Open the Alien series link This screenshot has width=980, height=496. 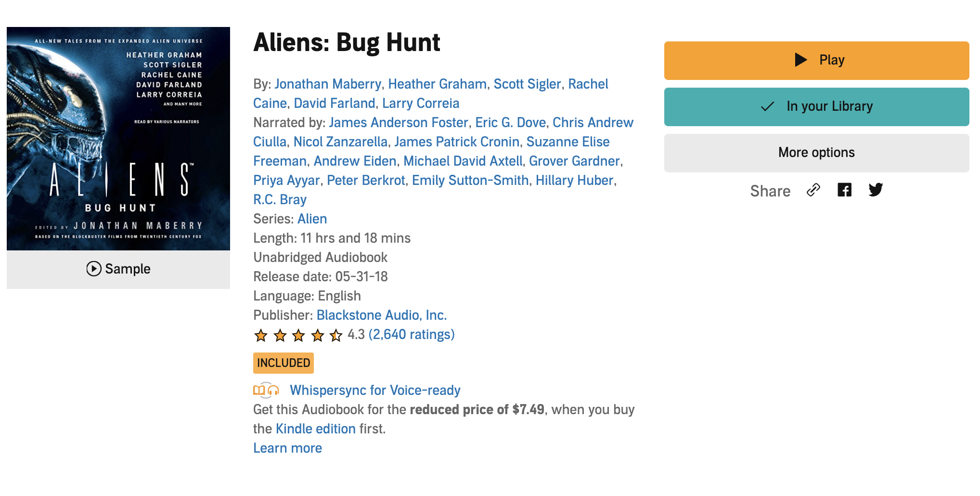pyautogui.click(x=312, y=219)
